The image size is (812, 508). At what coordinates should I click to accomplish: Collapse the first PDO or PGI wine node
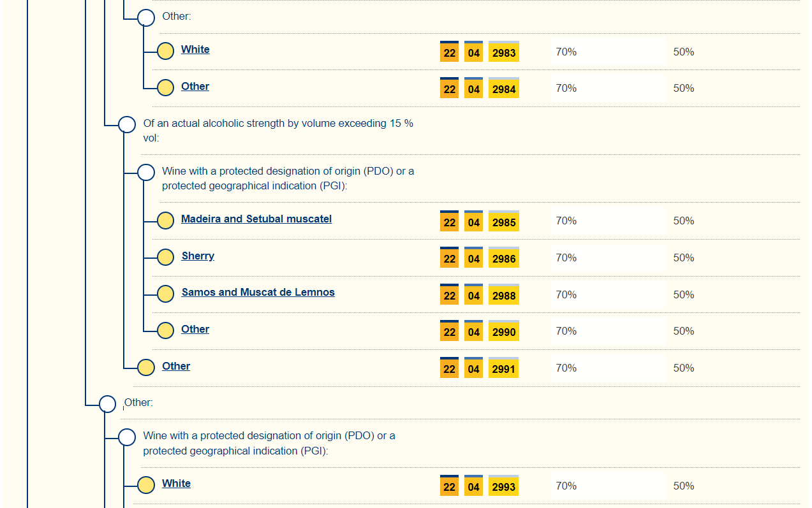click(x=146, y=172)
